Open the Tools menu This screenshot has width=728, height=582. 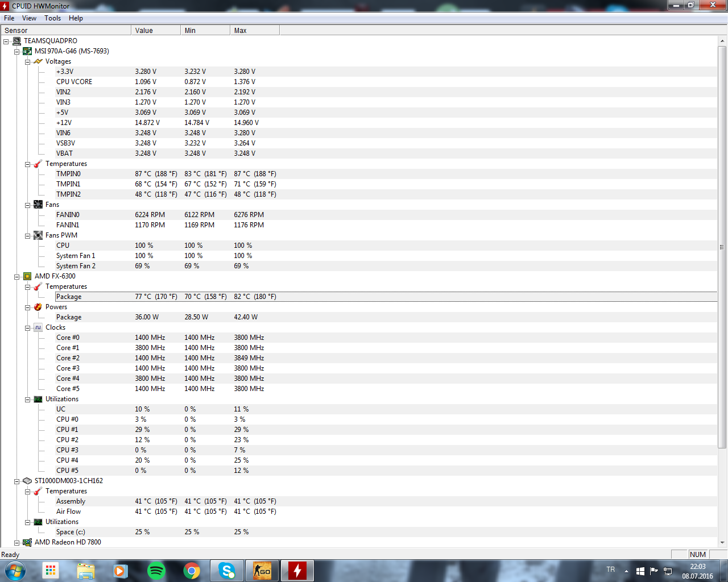[52, 18]
